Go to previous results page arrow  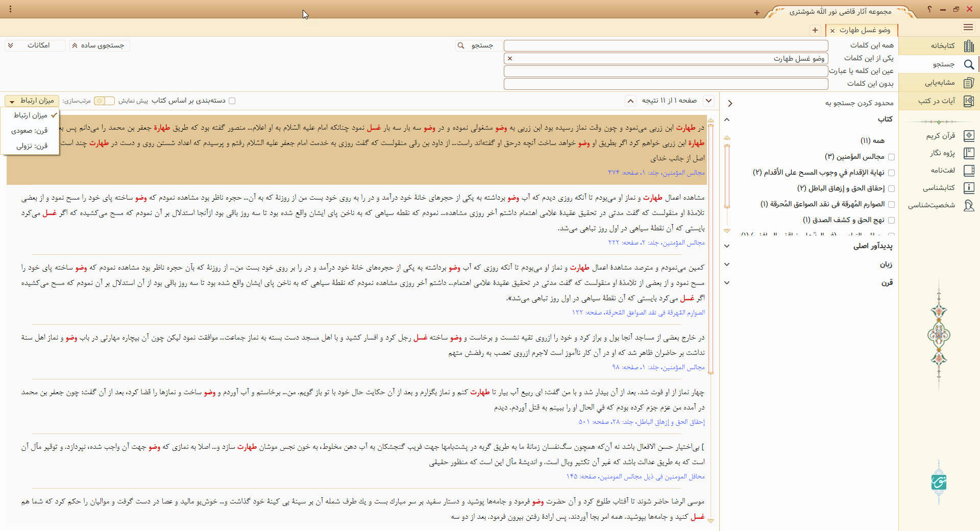click(630, 101)
